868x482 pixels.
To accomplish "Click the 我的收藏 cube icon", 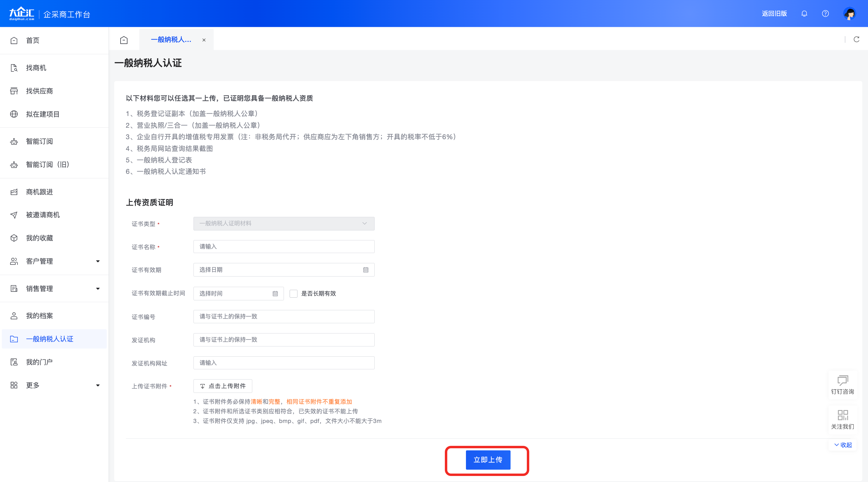I will point(14,238).
